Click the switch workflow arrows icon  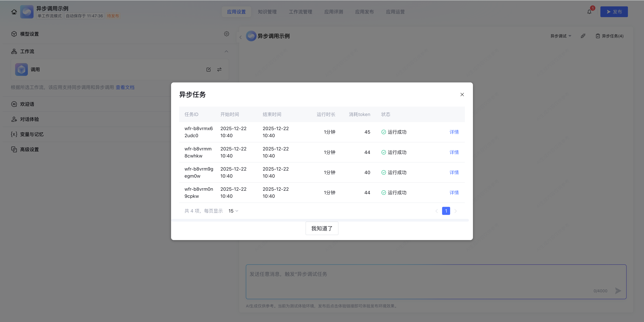pos(219,70)
